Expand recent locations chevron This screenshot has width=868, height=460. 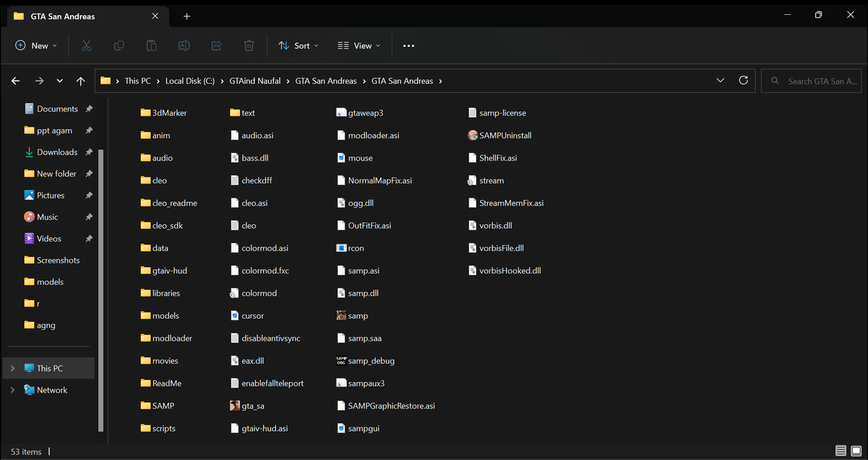(60, 81)
